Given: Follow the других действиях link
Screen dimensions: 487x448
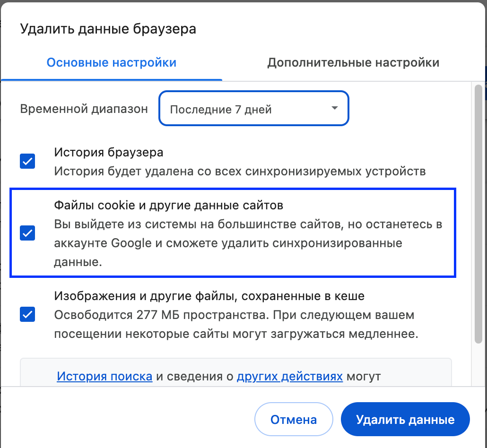Looking at the screenshot, I should (x=289, y=377).
